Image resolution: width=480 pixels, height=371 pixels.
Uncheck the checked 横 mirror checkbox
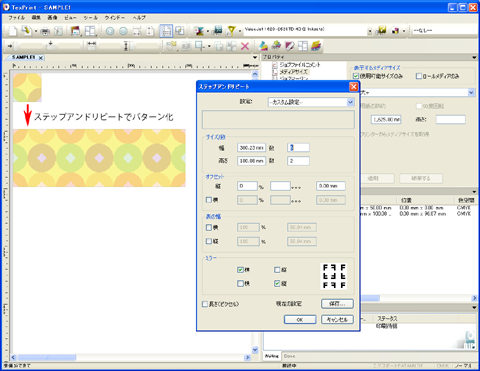pos(240,270)
